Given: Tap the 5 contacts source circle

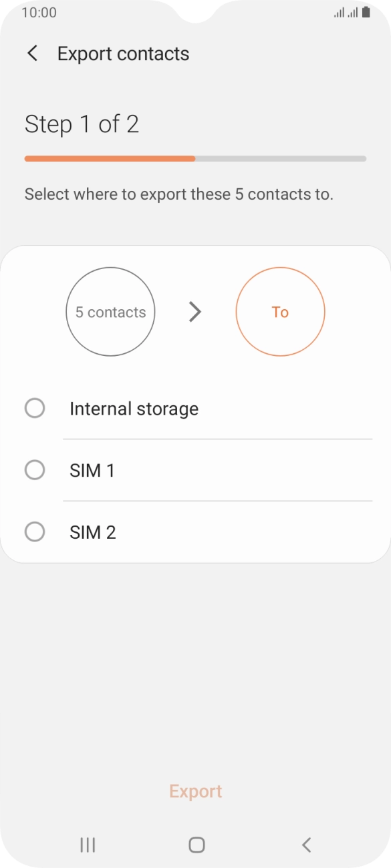Looking at the screenshot, I should [110, 311].
